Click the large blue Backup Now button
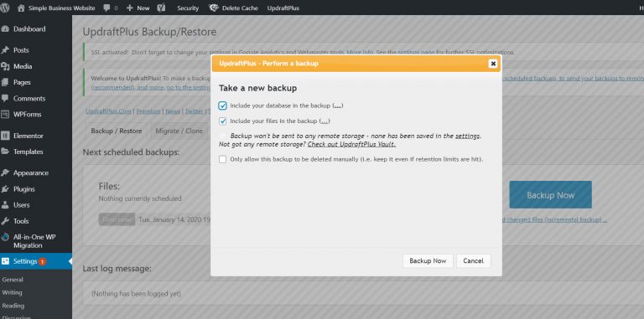 550,195
